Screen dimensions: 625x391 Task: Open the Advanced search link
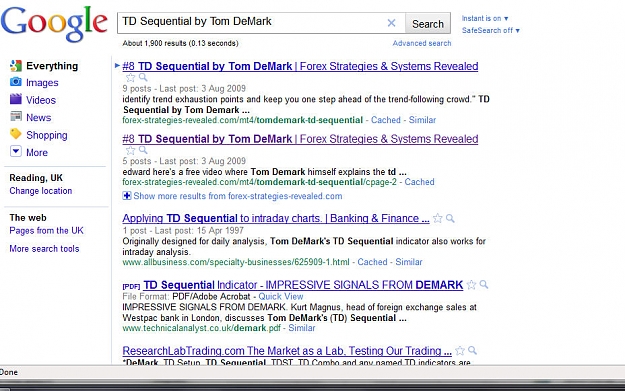coord(422,43)
